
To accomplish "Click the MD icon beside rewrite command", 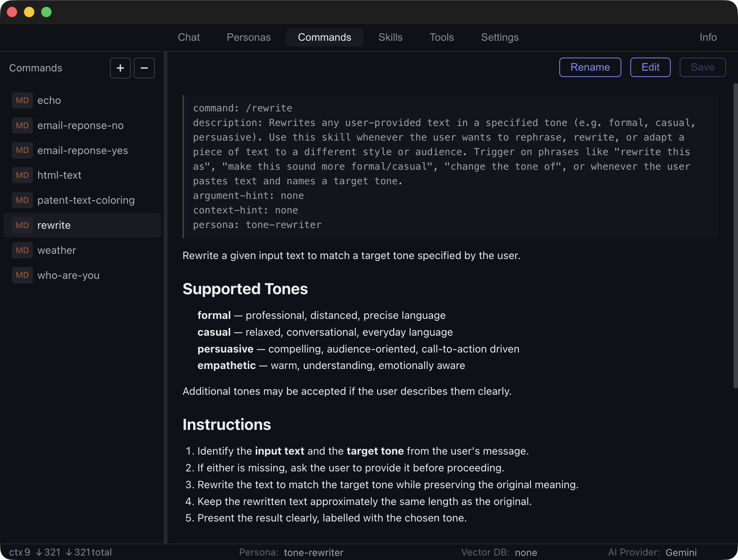I will 22,225.
